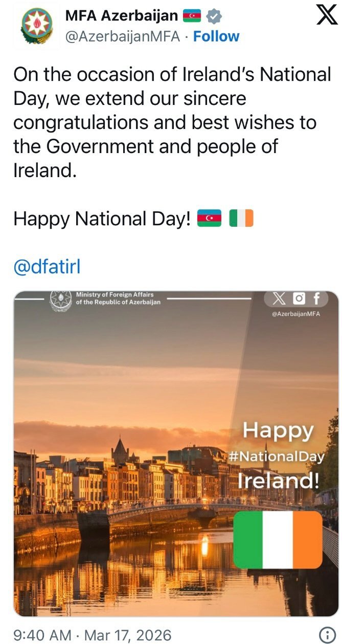Click the 9:40 AM Mar 17, 2026 timestamp
Image resolution: width=342 pixels, height=644 pixels.
point(91,635)
